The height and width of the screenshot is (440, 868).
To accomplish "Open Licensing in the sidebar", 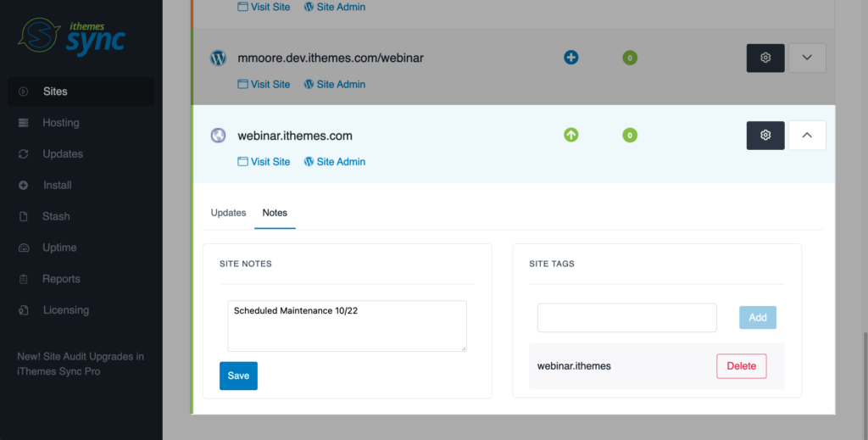I will (x=66, y=310).
